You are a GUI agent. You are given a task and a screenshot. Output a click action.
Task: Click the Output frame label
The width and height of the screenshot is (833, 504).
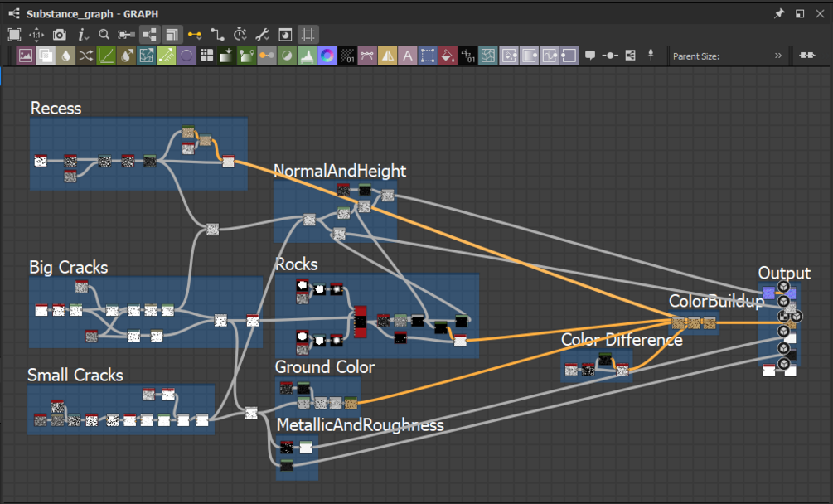(784, 273)
